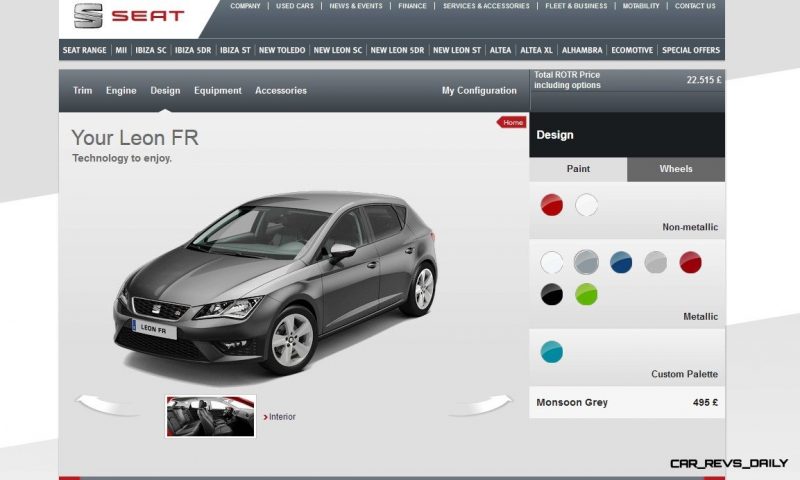800x480 pixels.
Task: Select the Ibiza 5DR model
Action: [193, 50]
